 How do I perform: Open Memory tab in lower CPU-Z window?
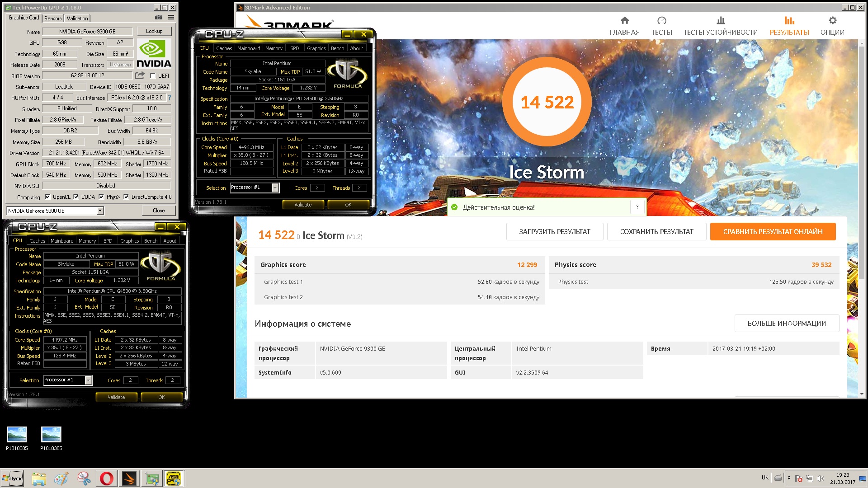(87, 241)
